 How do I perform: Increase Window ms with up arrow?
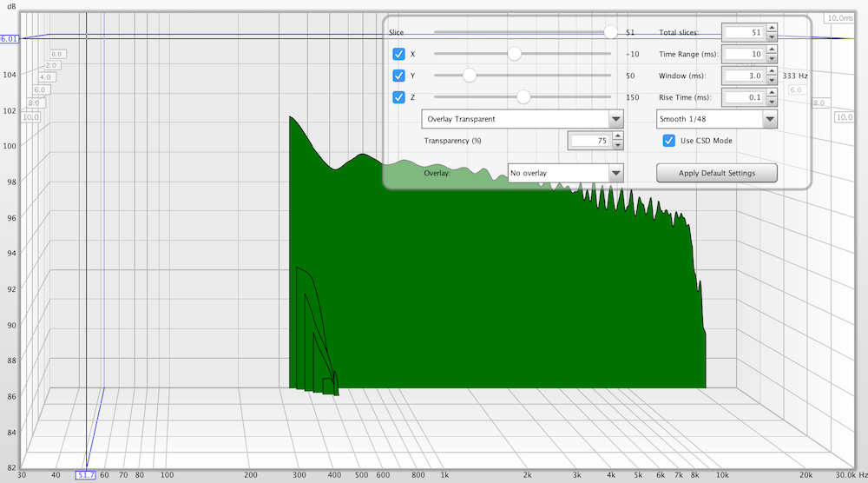coord(772,71)
